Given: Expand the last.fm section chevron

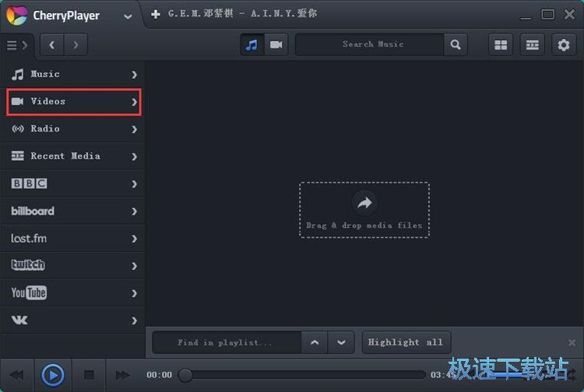Looking at the screenshot, I should (134, 239).
